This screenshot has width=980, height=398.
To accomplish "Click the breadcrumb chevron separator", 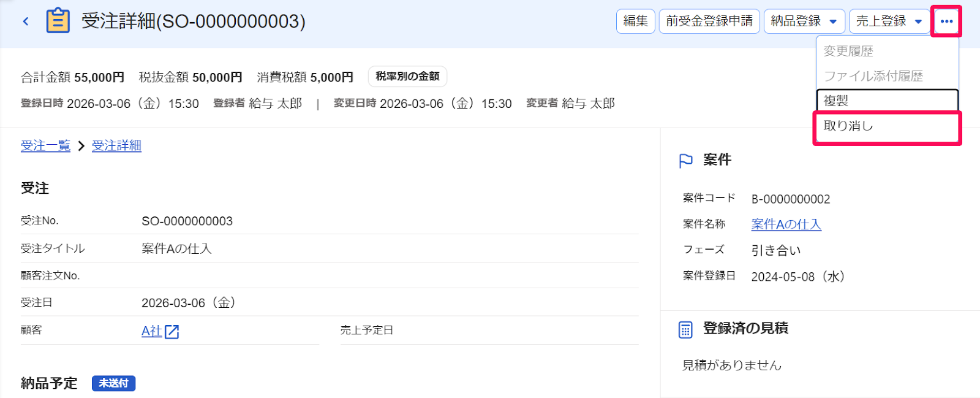I will coord(81,146).
